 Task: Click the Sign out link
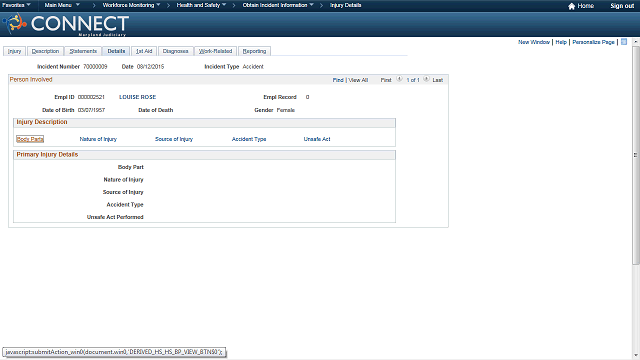[622, 6]
